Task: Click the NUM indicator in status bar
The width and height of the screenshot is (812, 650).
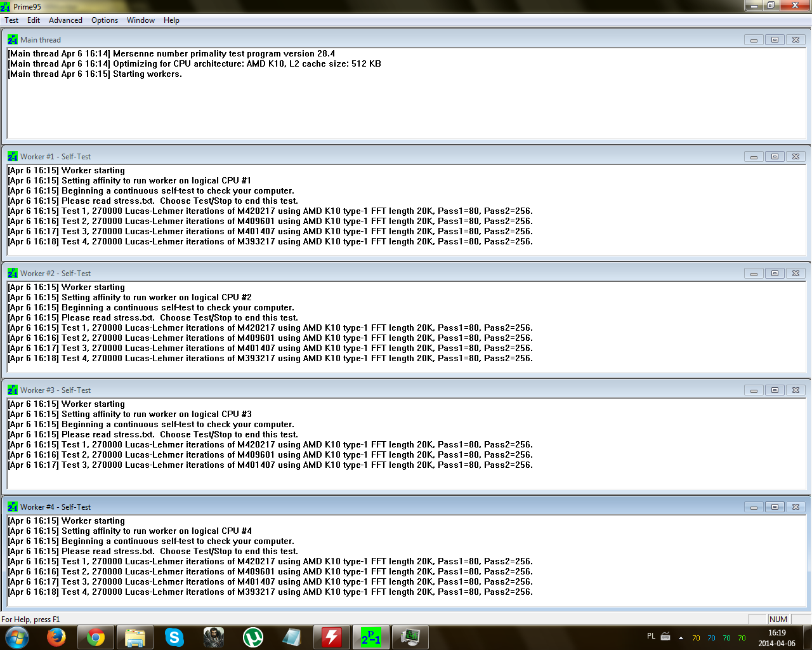Action: click(x=778, y=620)
